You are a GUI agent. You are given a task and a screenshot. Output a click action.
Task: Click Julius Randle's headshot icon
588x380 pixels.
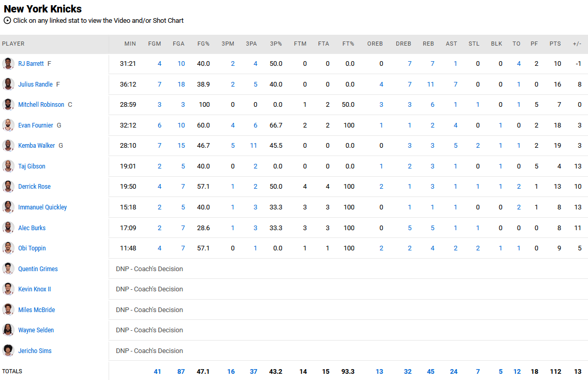[x=8, y=84]
